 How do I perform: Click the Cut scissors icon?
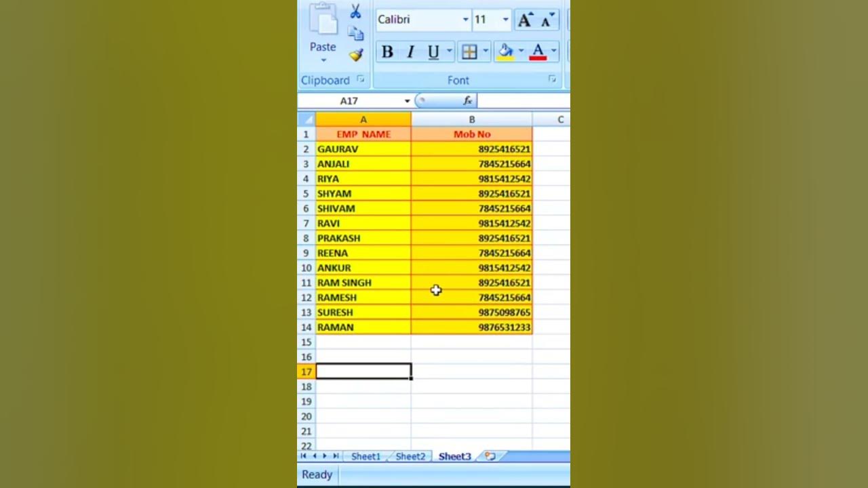tap(355, 12)
